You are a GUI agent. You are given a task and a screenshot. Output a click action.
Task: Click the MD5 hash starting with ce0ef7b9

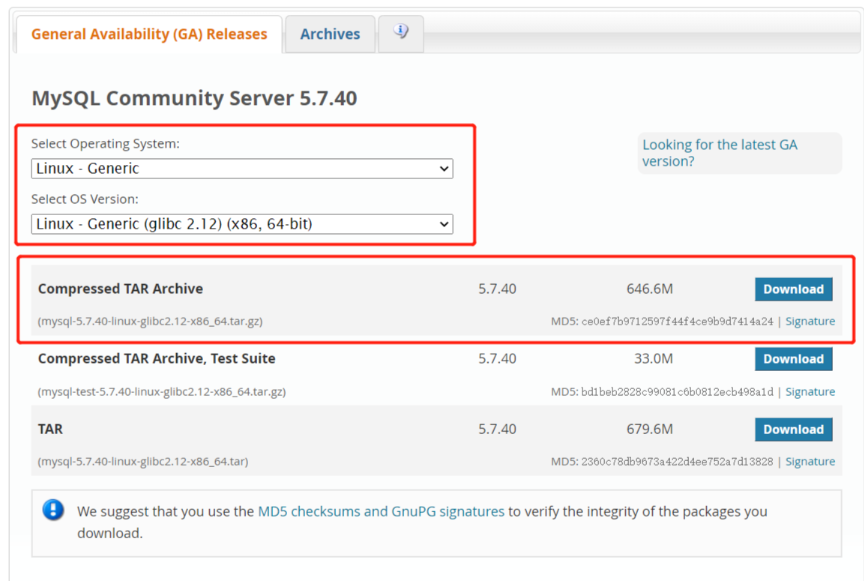(677, 322)
